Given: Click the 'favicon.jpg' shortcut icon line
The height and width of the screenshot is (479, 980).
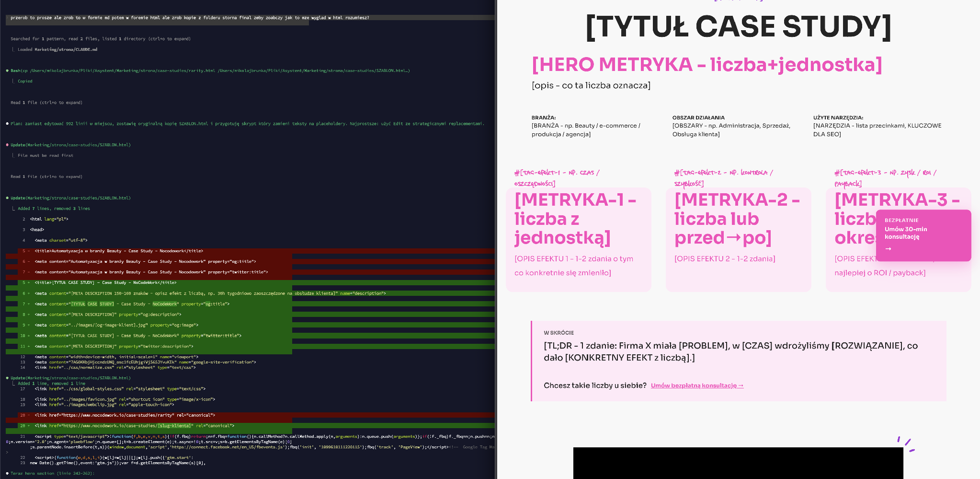Looking at the screenshot, I should [x=125, y=399].
